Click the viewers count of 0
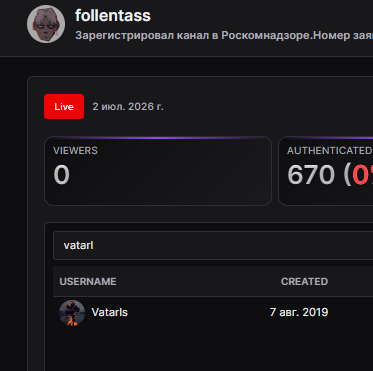This screenshot has width=373, height=371. tap(62, 175)
